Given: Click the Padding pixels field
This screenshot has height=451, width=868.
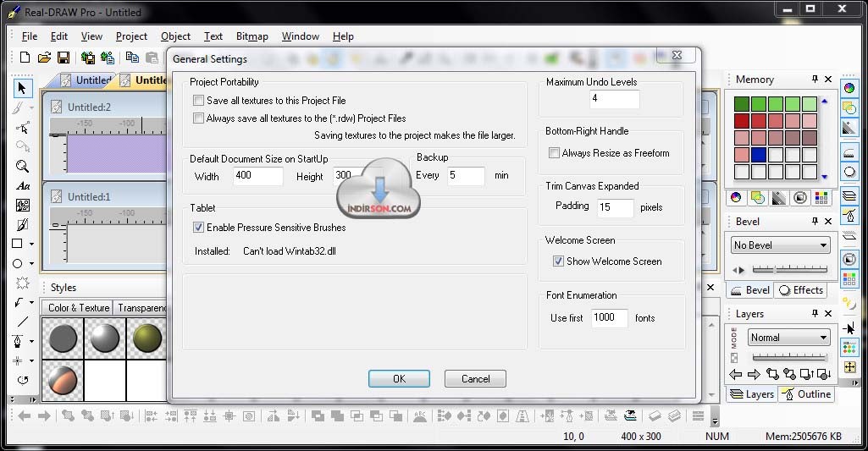Looking at the screenshot, I should 615,207.
